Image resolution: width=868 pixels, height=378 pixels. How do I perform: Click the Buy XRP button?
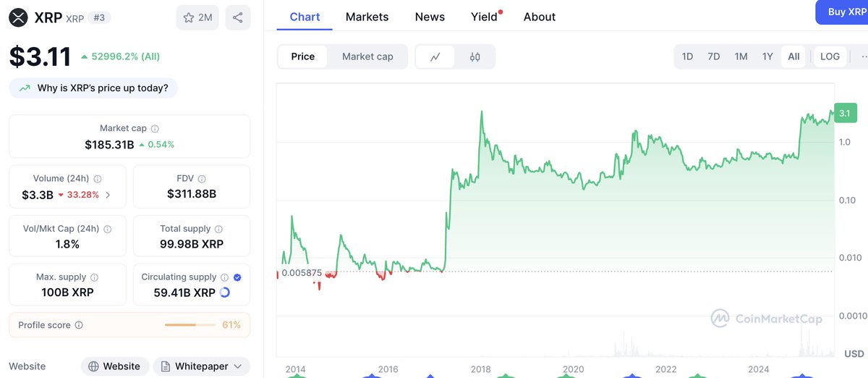tap(844, 12)
